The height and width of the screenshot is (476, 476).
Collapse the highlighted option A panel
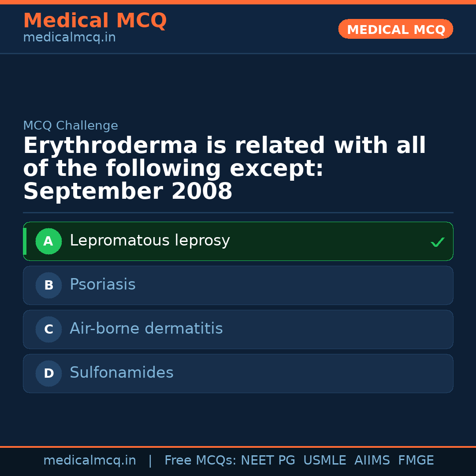pyautogui.click(x=238, y=241)
